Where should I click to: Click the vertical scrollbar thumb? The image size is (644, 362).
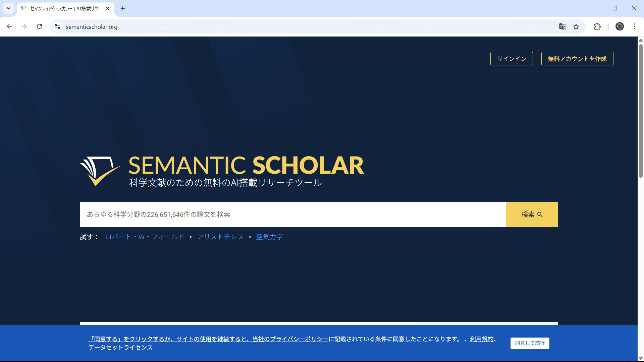[x=641, y=111]
